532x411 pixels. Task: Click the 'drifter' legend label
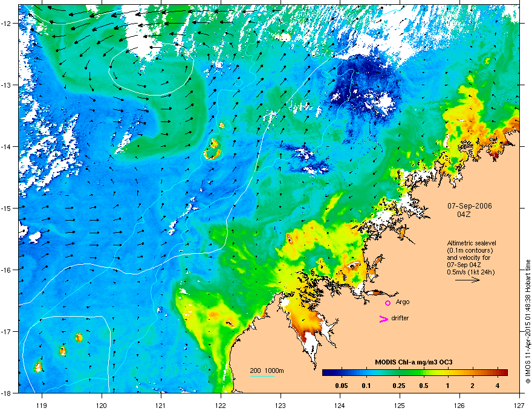click(400, 318)
